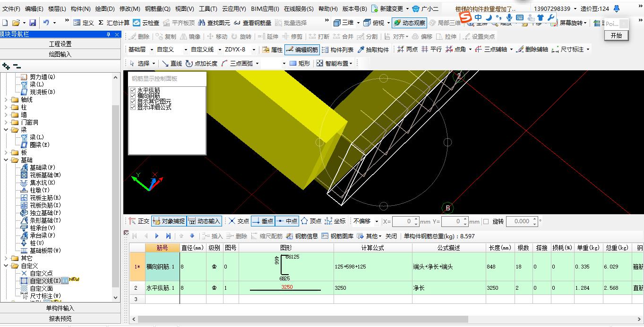Uncheck 水平纵筋 checkbox
This screenshot has height=327, width=644.
click(x=133, y=90)
